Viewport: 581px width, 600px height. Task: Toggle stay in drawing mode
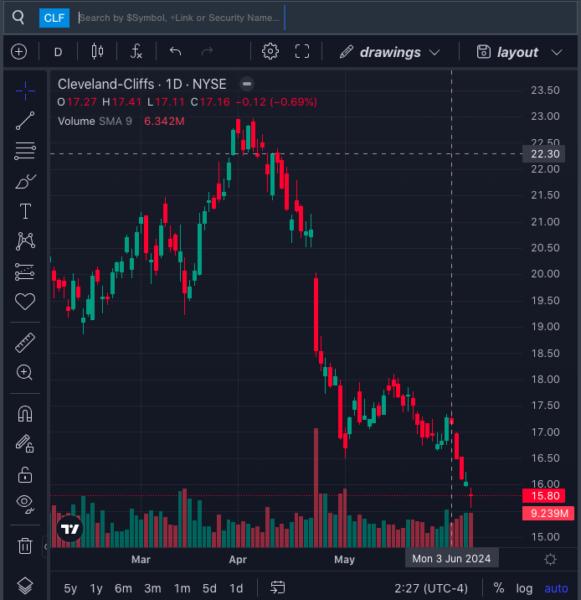tap(25, 444)
